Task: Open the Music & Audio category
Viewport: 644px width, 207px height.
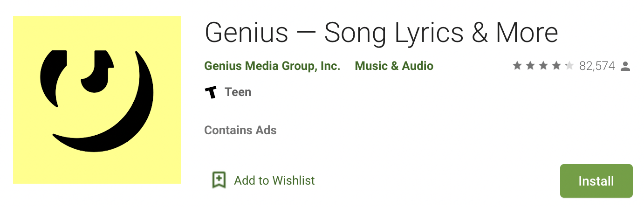Action: pyautogui.click(x=394, y=66)
